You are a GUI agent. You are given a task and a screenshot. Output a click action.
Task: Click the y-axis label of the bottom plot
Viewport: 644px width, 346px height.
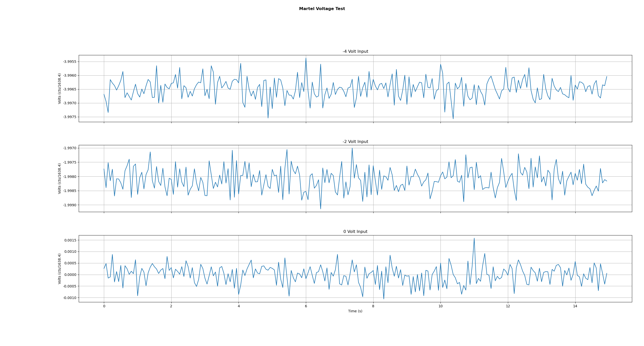click(60, 269)
